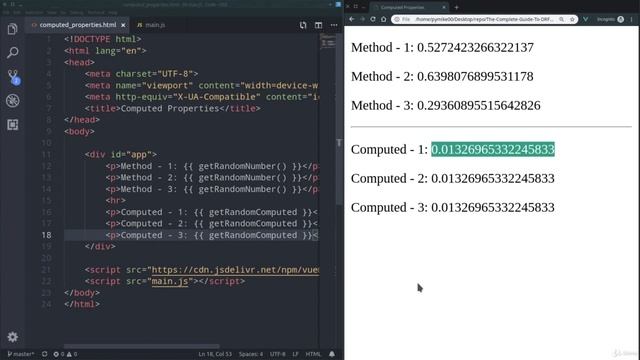Screen dimensions: 640x360
Task: Click the DOCTYPE html line in the editor
Action: tap(102, 39)
